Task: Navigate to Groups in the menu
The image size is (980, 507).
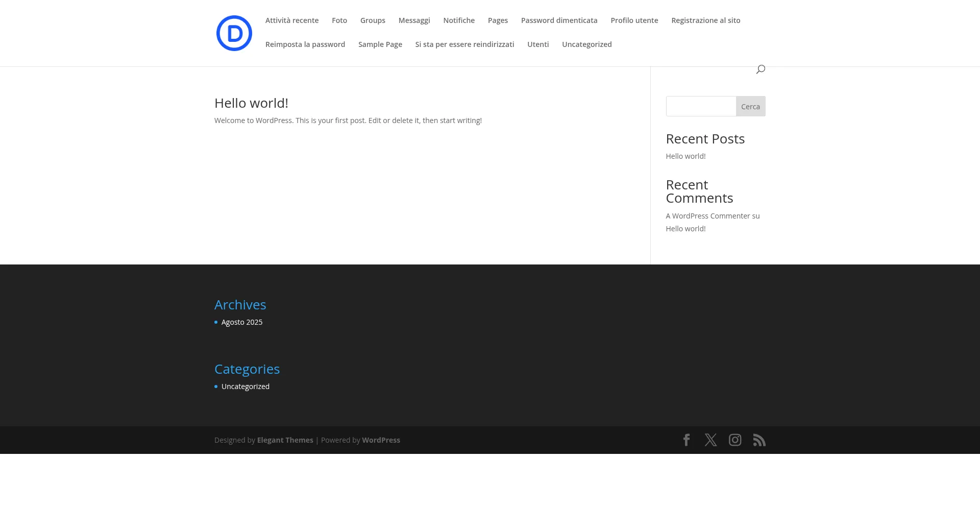Action: point(373,20)
